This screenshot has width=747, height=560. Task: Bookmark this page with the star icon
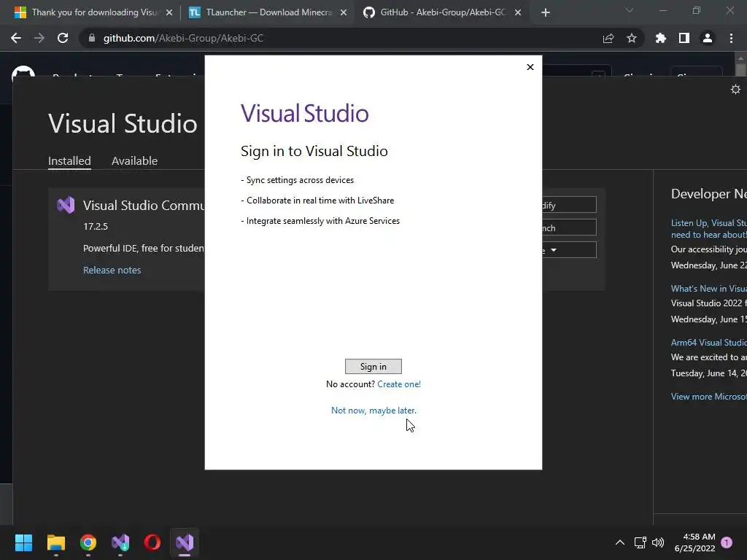pyautogui.click(x=632, y=38)
